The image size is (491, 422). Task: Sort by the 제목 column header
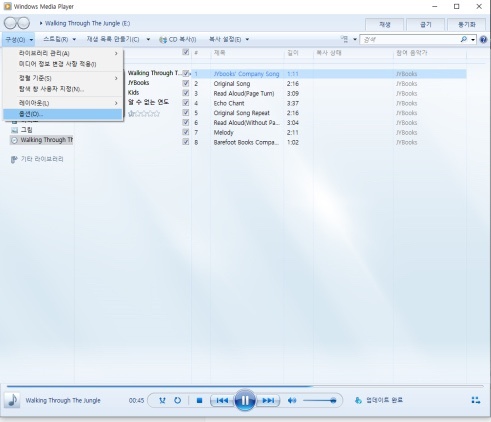(219, 53)
